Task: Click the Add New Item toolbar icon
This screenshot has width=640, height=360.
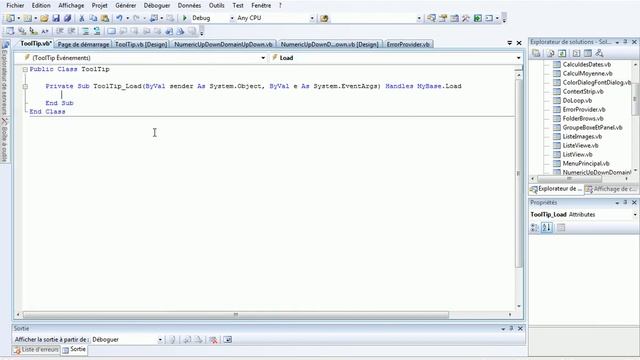Action: [27, 18]
